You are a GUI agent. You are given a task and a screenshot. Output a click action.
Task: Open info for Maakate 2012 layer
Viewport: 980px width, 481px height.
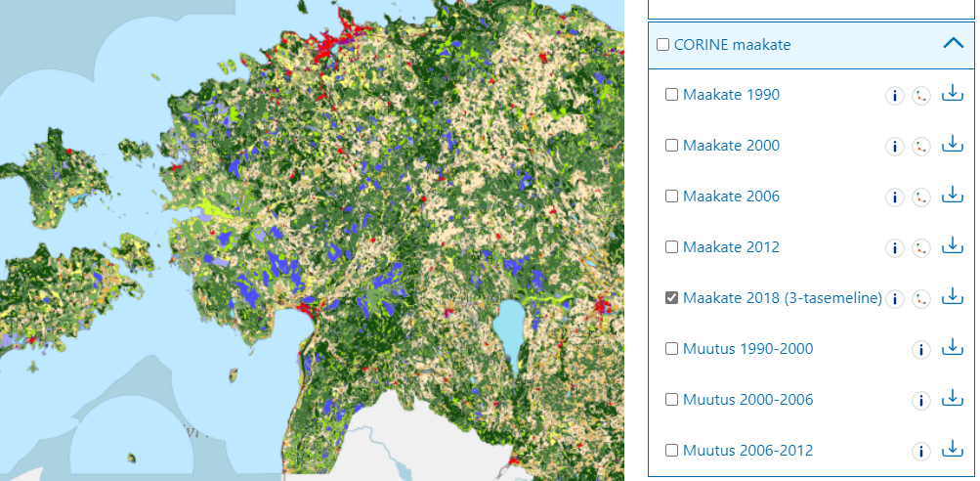(x=894, y=247)
